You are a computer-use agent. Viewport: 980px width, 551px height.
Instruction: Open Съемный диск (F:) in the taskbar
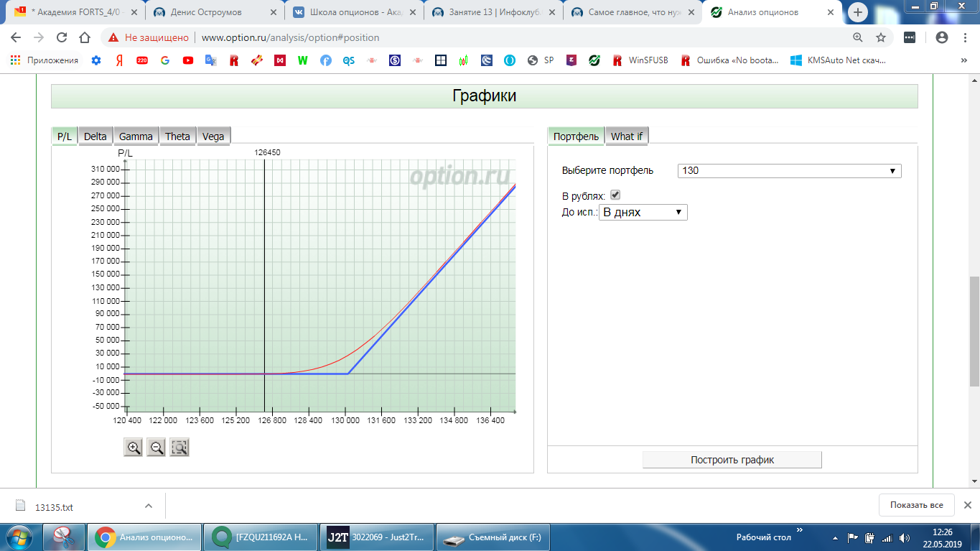(x=493, y=537)
